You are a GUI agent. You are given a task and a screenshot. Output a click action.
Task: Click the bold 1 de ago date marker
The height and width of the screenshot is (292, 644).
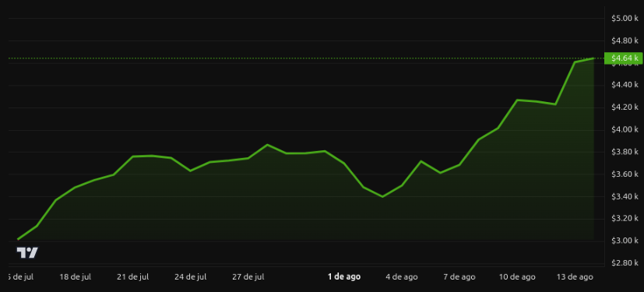(344, 276)
